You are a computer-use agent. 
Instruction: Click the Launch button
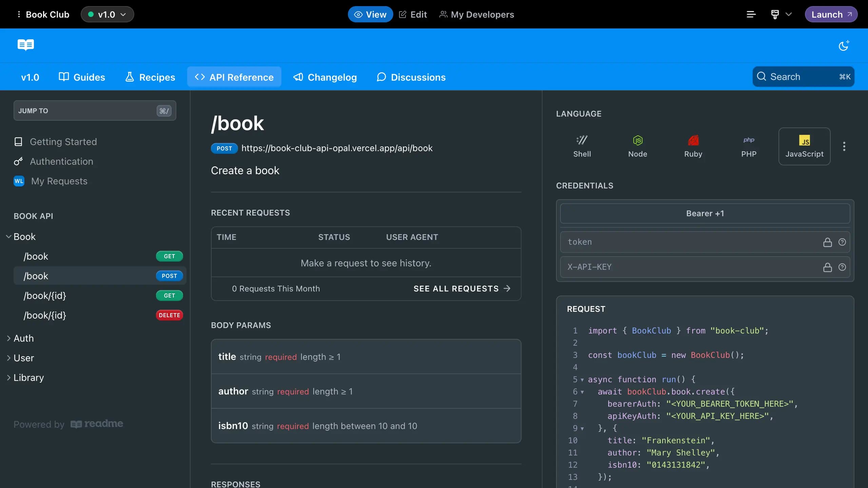[x=831, y=14]
